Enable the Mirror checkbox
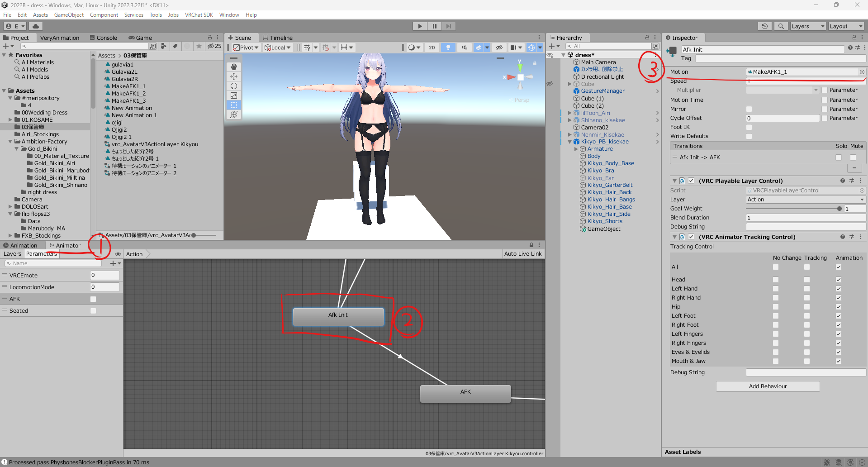The width and height of the screenshot is (868, 467). pyautogui.click(x=749, y=109)
